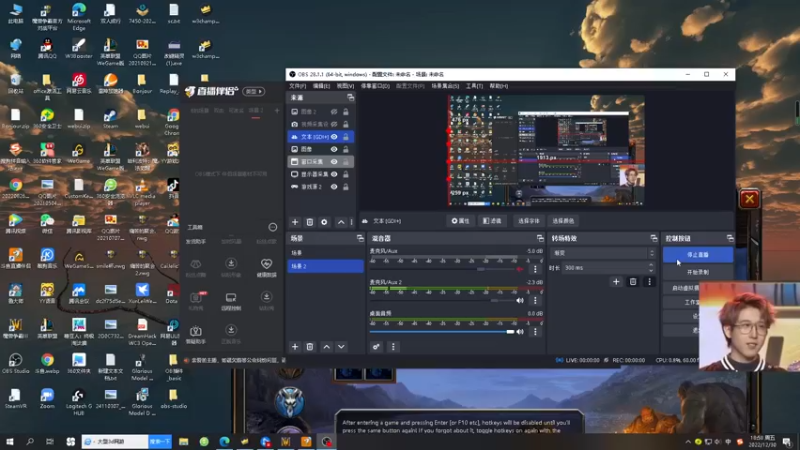Move scene up in scenes list
800x450 pixels.
click(x=327, y=347)
